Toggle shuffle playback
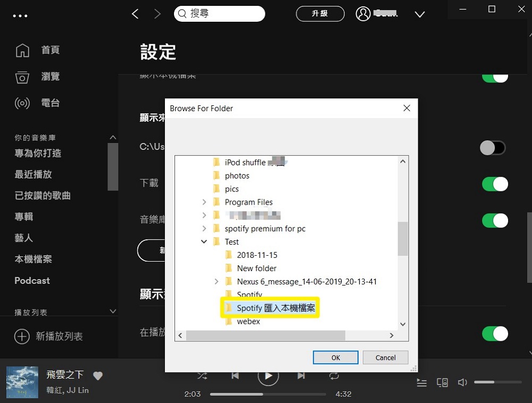 click(x=202, y=375)
